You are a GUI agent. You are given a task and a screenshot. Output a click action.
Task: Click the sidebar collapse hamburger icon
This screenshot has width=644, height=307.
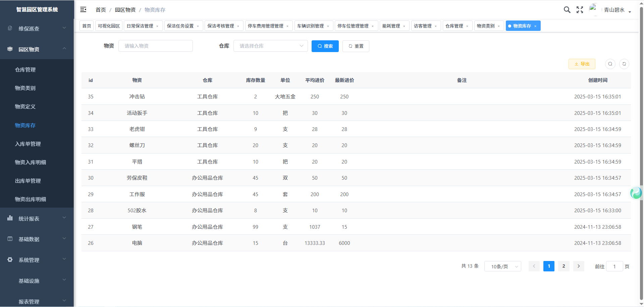[x=83, y=10]
